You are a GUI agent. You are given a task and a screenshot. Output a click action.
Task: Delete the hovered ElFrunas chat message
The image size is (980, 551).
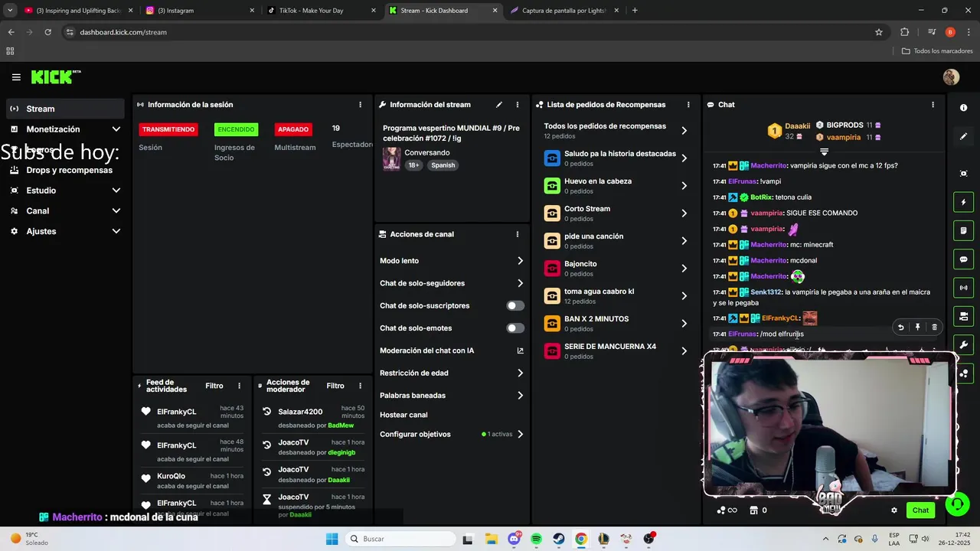(x=934, y=327)
